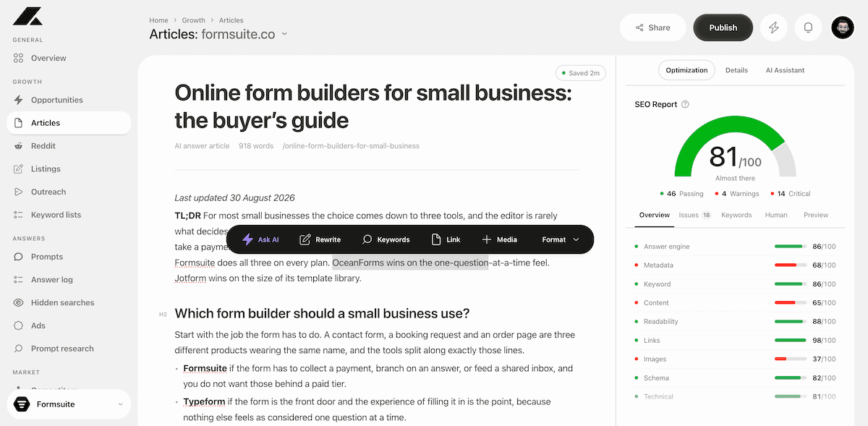Click the Saved 2m status badge

coord(580,73)
